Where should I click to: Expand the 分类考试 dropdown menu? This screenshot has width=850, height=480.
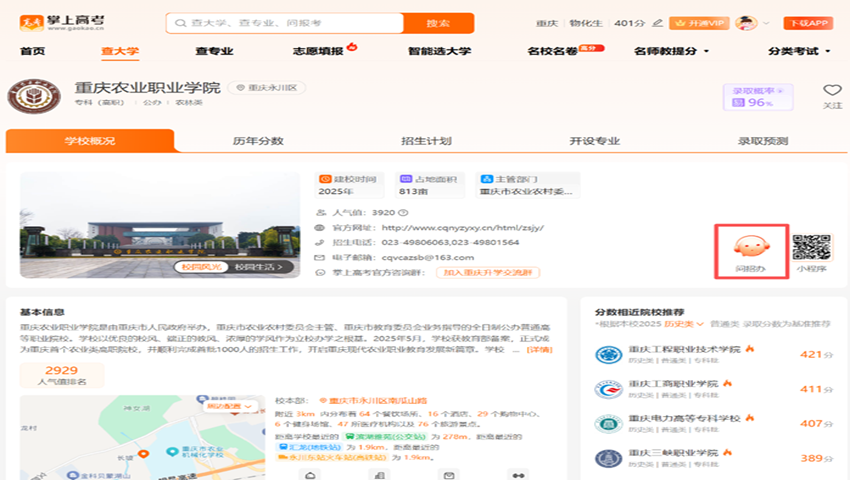click(x=799, y=51)
